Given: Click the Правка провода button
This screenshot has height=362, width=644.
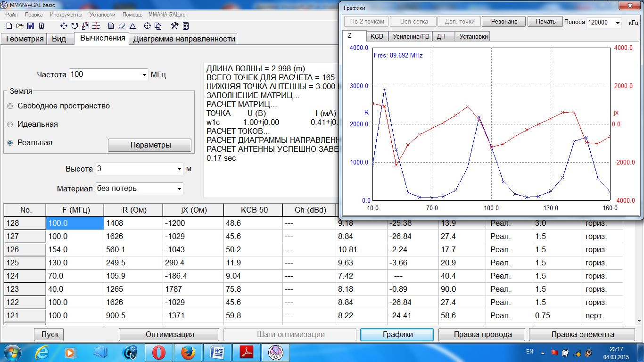Looking at the screenshot, I should click(x=482, y=335).
